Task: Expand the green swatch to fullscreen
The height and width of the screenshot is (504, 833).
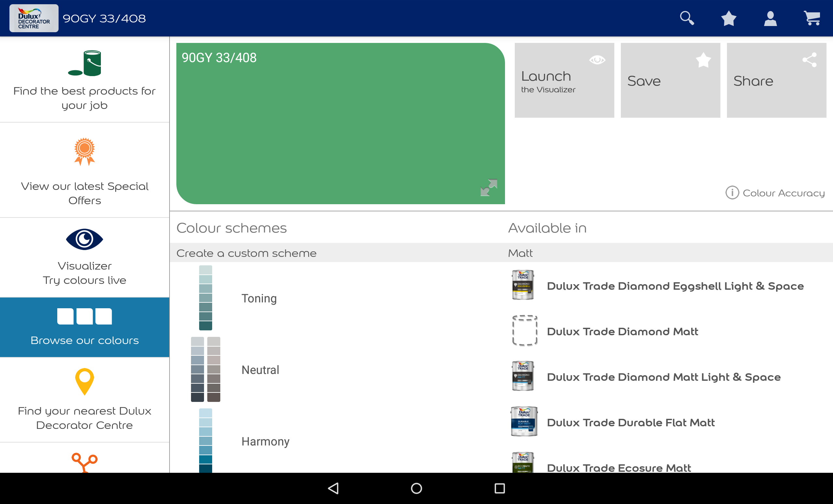Action: (x=488, y=188)
